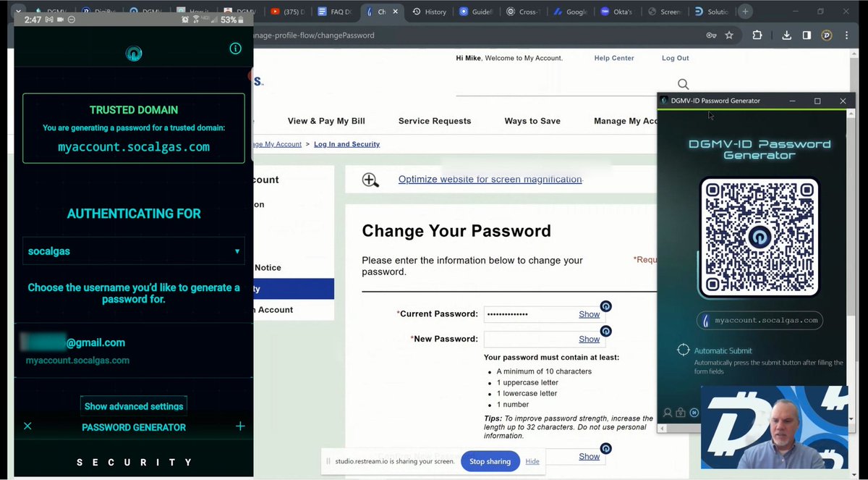This screenshot has width=868, height=480.
Task: Toggle the Automatic Submit target icon
Action: point(683,350)
